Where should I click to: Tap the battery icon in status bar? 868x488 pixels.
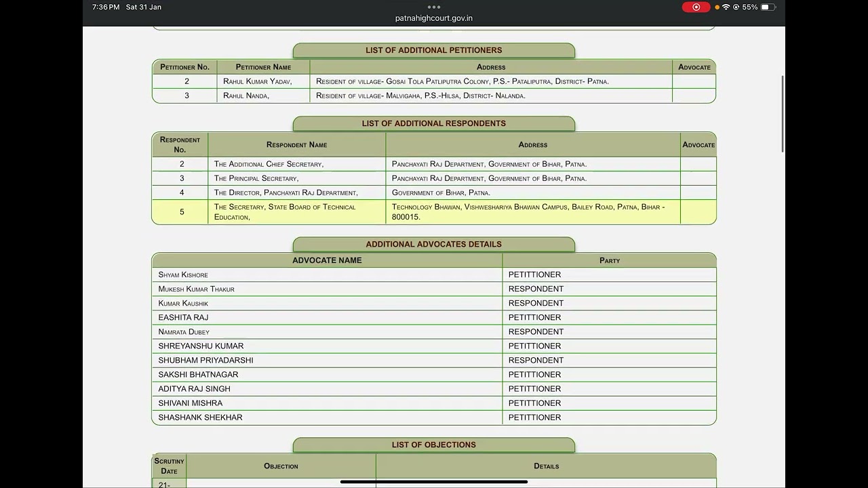(x=768, y=7)
